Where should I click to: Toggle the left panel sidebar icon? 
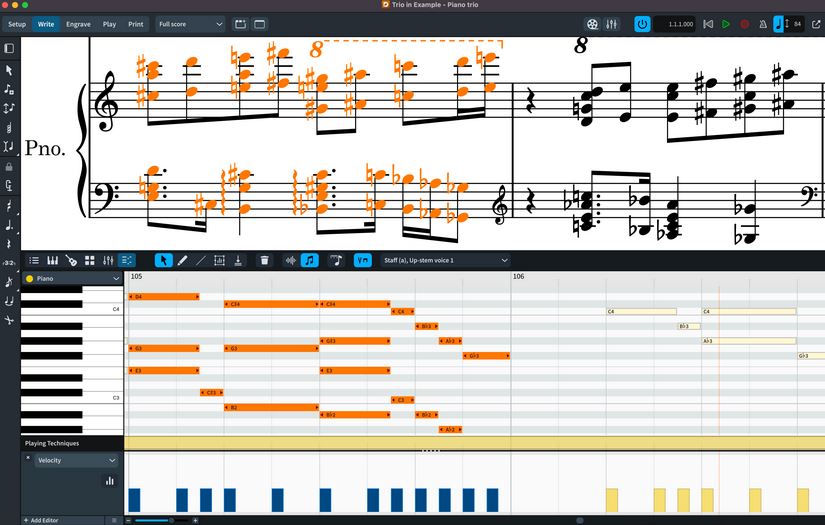point(9,48)
